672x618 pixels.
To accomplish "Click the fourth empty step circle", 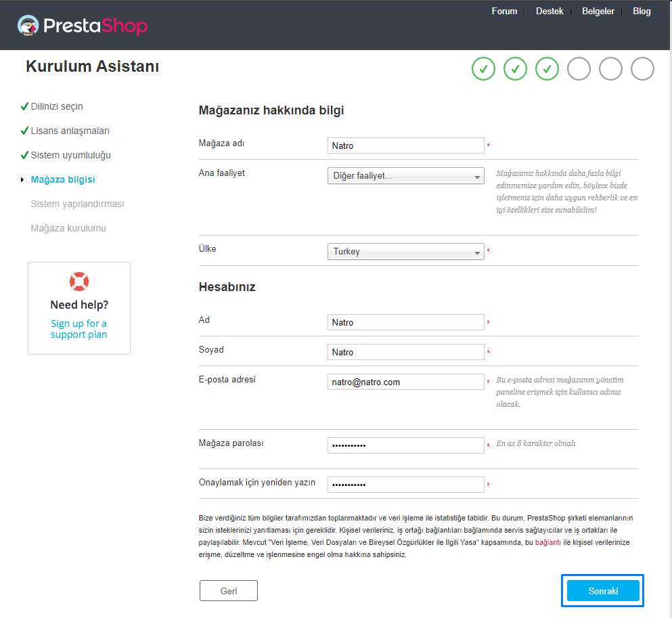I will [x=579, y=68].
